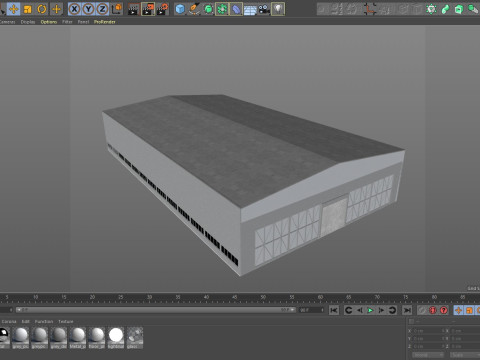Click the red axis icon in right toolbar
This screenshot has height=360, width=480.
pos(369,9)
